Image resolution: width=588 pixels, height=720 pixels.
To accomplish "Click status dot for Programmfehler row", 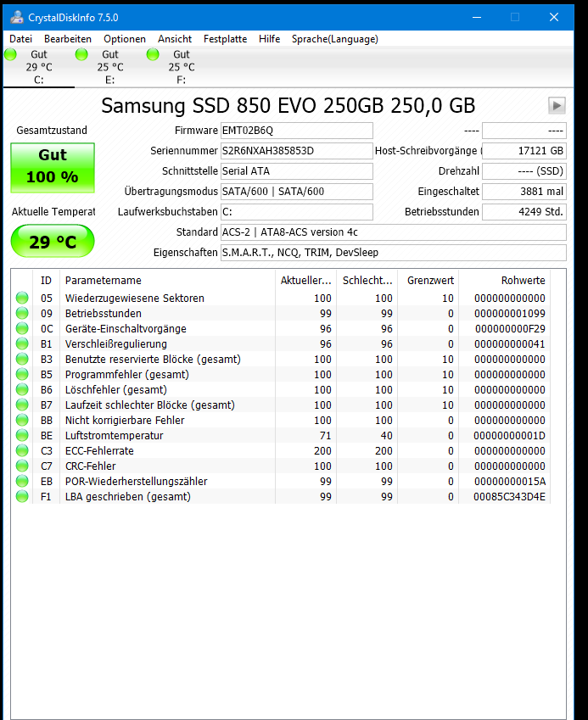I will coord(22,374).
